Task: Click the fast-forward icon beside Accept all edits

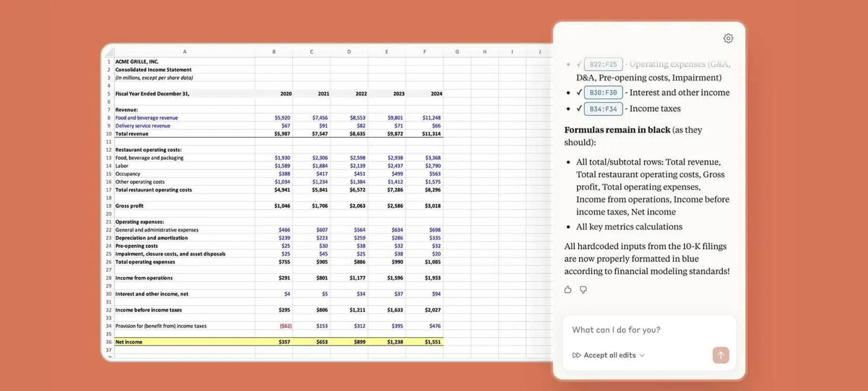Action: [576, 355]
